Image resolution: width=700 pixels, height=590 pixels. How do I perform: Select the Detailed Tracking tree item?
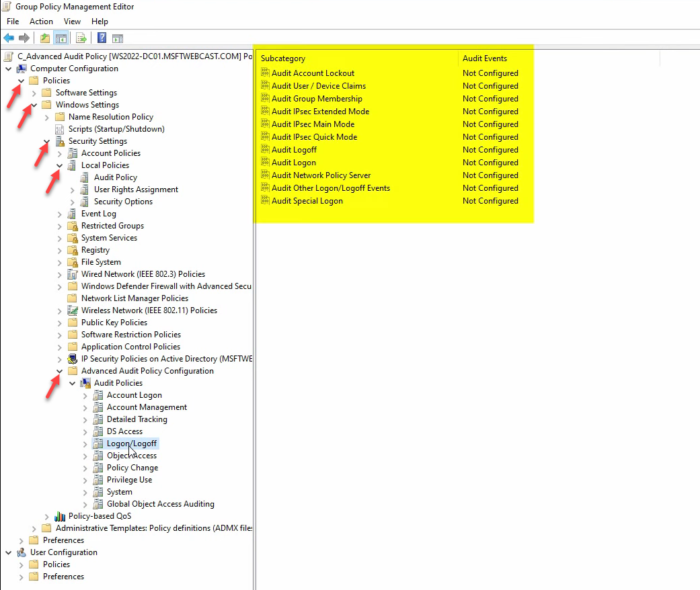coord(137,419)
